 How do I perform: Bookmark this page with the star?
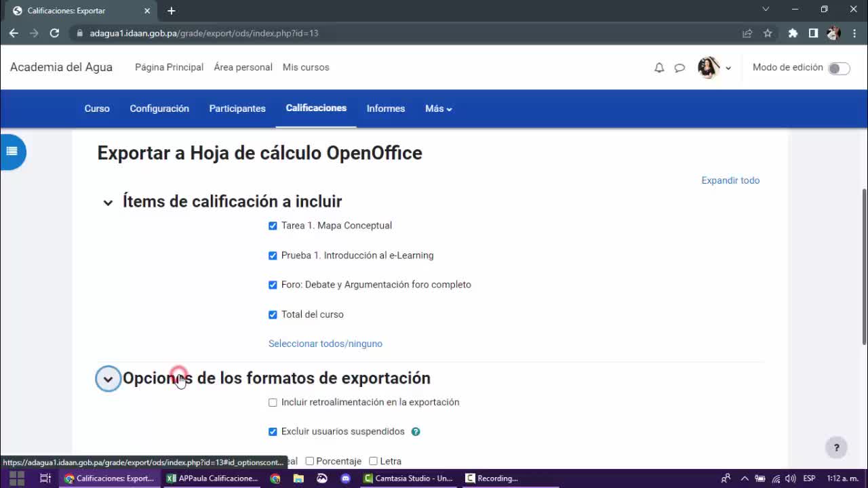(768, 33)
